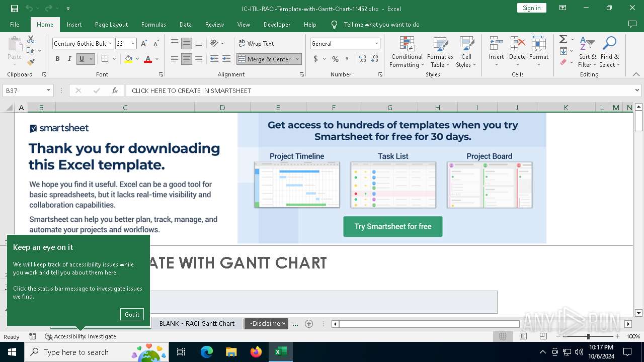Toggle Wrap Text
The width and height of the screenshot is (644, 362).
[x=257, y=43]
